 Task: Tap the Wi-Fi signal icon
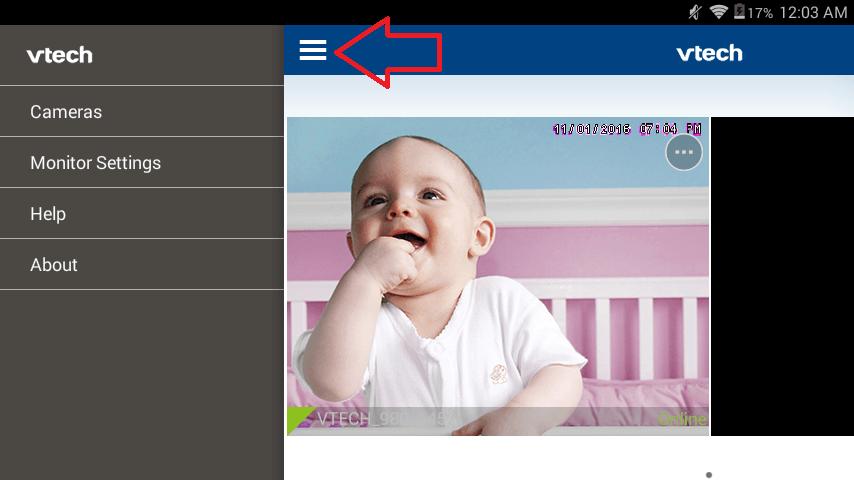718,12
